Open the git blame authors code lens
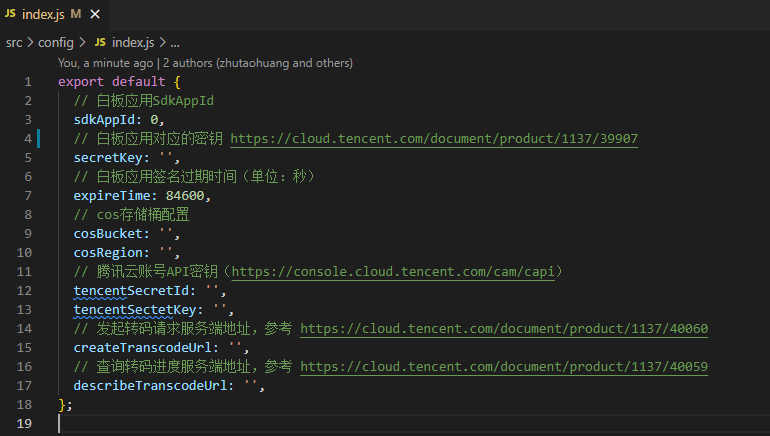The width and height of the screenshot is (770, 436). coord(205,63)
